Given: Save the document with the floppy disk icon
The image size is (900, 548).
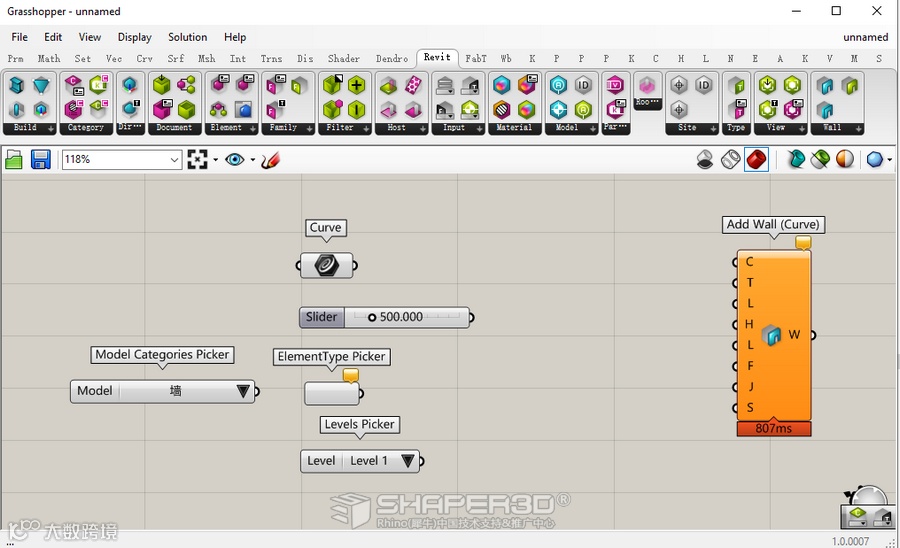Looking at the screenshot, I should (x=40, y=160).
